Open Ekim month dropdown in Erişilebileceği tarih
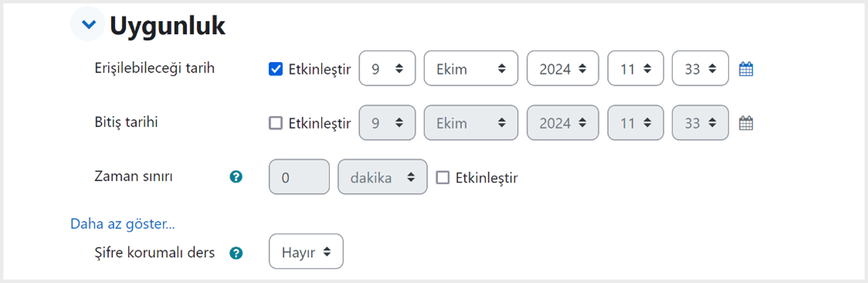Screen dimensions: 868x283 click(471, 68)
